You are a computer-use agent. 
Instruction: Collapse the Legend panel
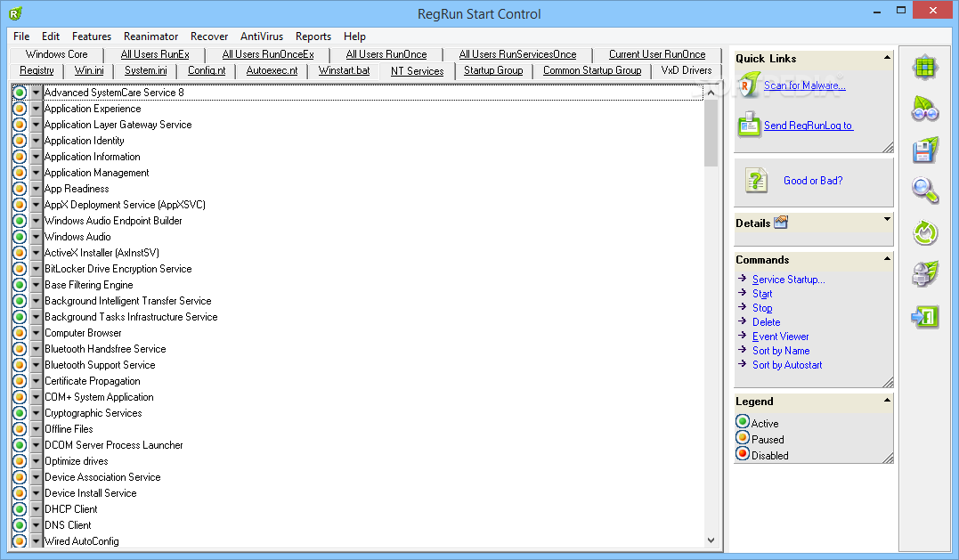click(887, 401)
